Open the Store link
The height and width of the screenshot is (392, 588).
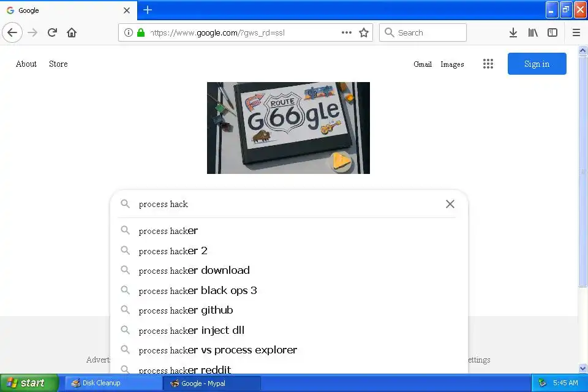58,64
